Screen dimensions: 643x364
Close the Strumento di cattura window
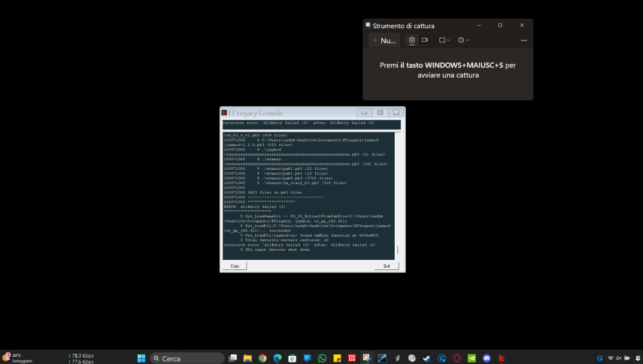522,26
